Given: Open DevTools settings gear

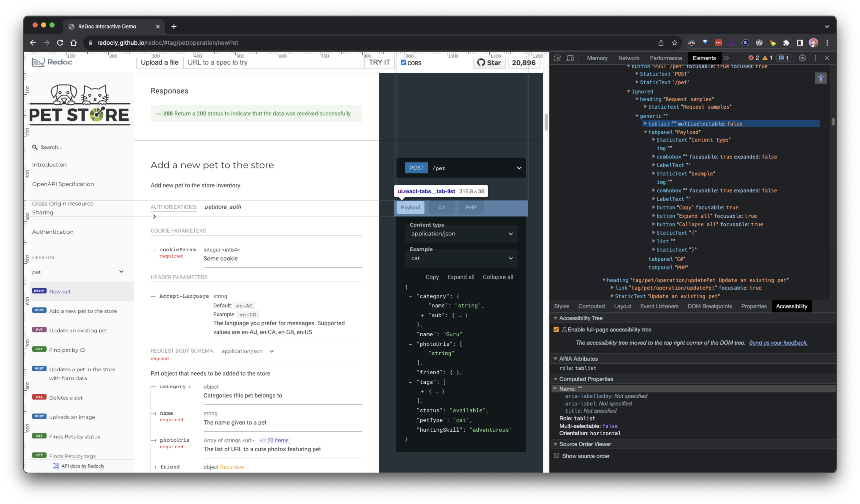Looking at the screenshot, I should tap(802, 58).
